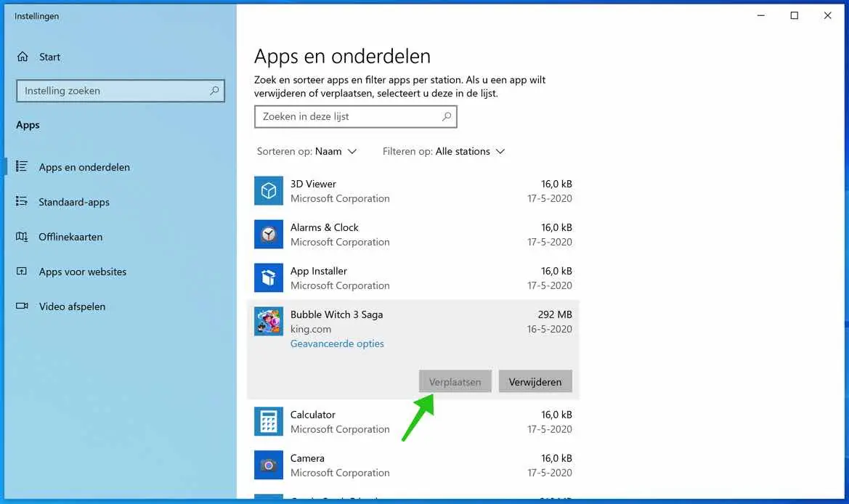Open Geavanceerde opties link
Viewport: 849px width, 504px height.
pos(337,344)
